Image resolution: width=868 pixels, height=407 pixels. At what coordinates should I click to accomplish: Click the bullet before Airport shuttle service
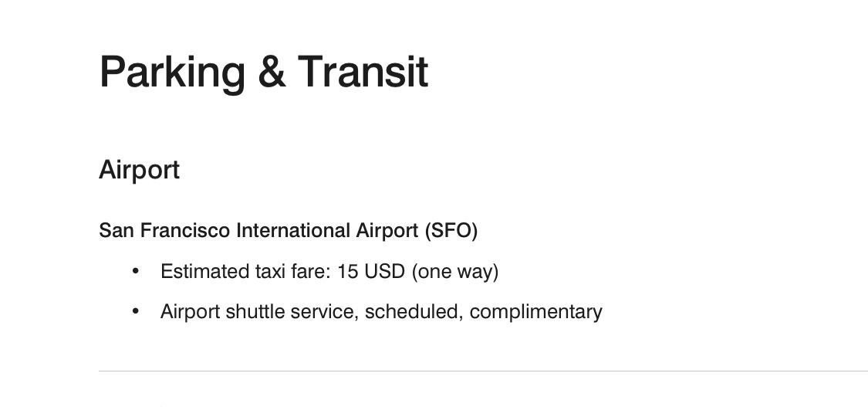[x=136, y=311]
